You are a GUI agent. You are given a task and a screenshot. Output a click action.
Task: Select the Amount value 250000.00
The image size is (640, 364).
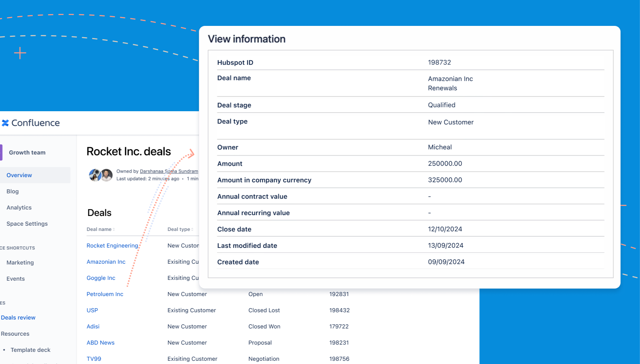pos(445,163)
